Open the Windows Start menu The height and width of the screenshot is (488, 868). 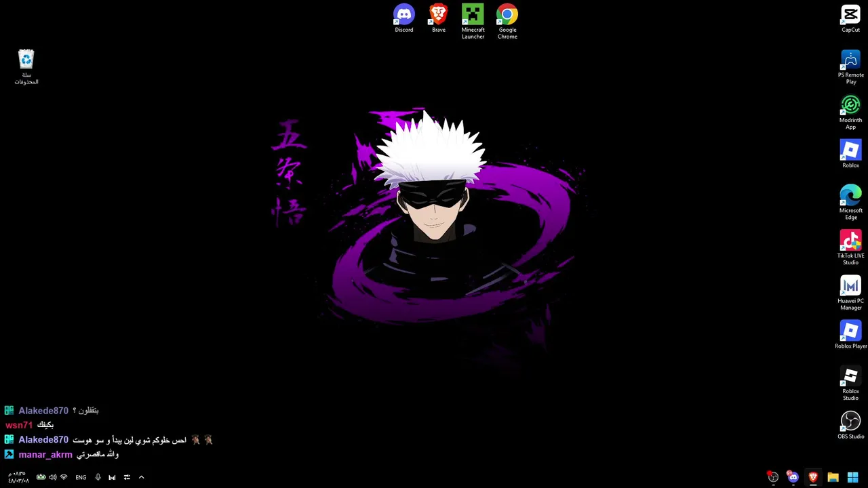pyautogui.click(x=853, y=477)
